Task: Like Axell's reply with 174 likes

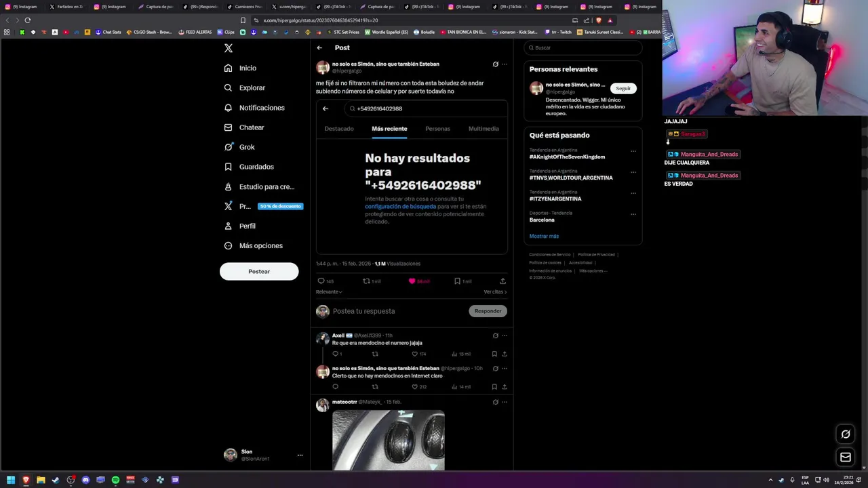Action: coord(419,354)
